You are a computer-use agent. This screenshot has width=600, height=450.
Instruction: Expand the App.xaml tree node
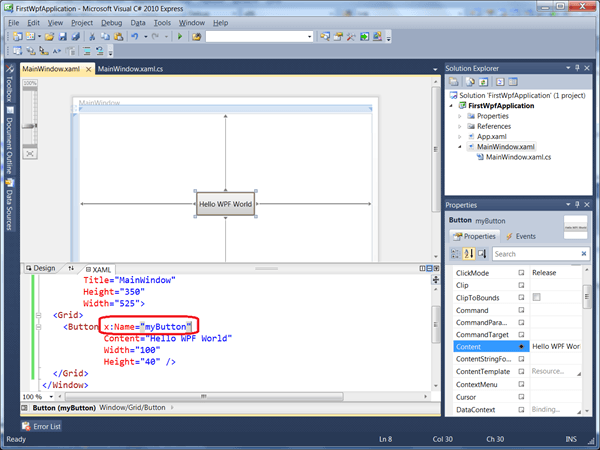click(x=460, y=137)
